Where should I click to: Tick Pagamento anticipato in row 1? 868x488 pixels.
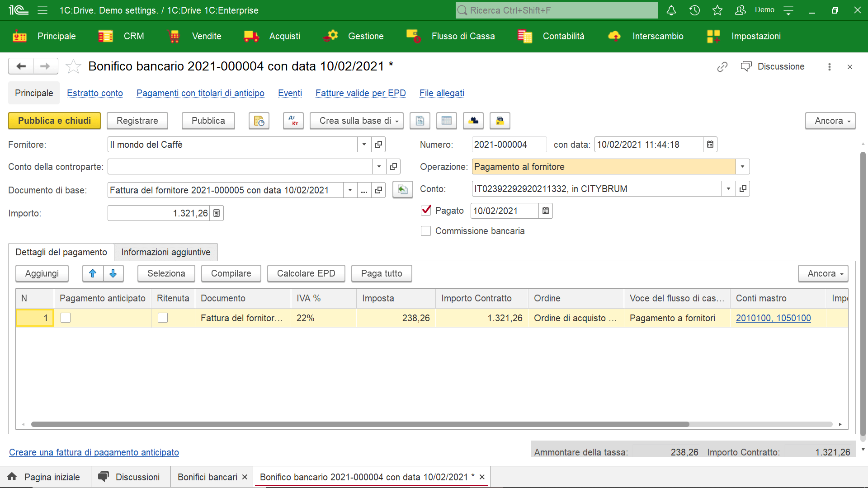point(66,318)
